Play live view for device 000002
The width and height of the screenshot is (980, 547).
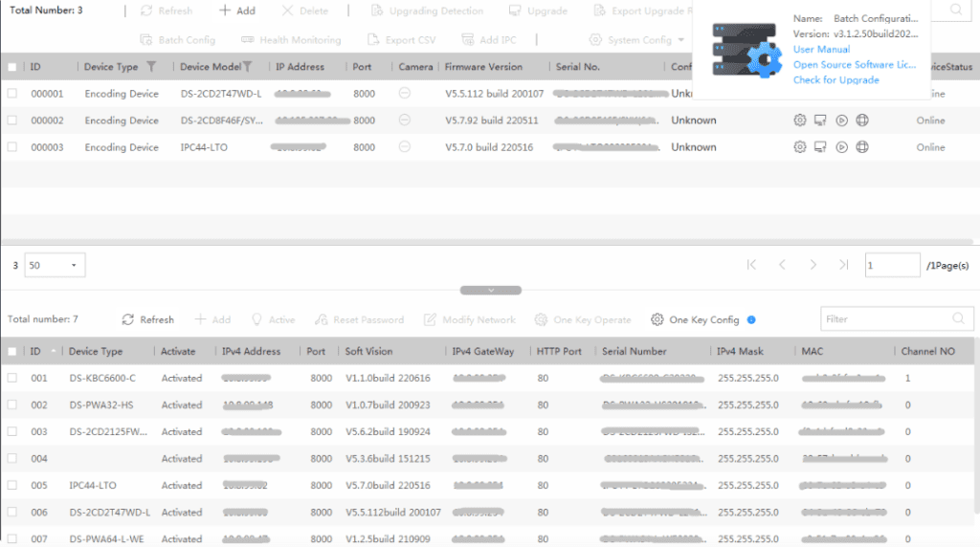pos(842,120)
